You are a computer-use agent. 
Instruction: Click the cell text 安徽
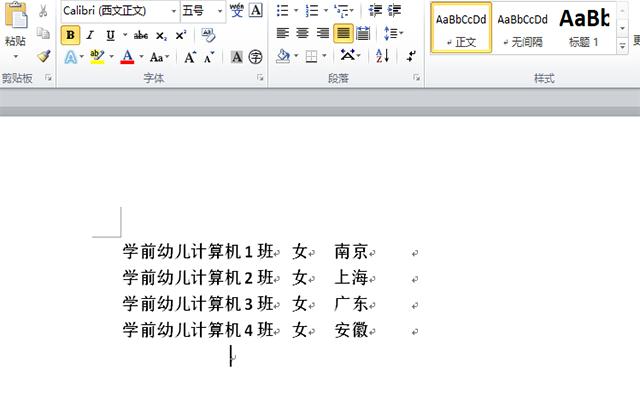[351, 330]
